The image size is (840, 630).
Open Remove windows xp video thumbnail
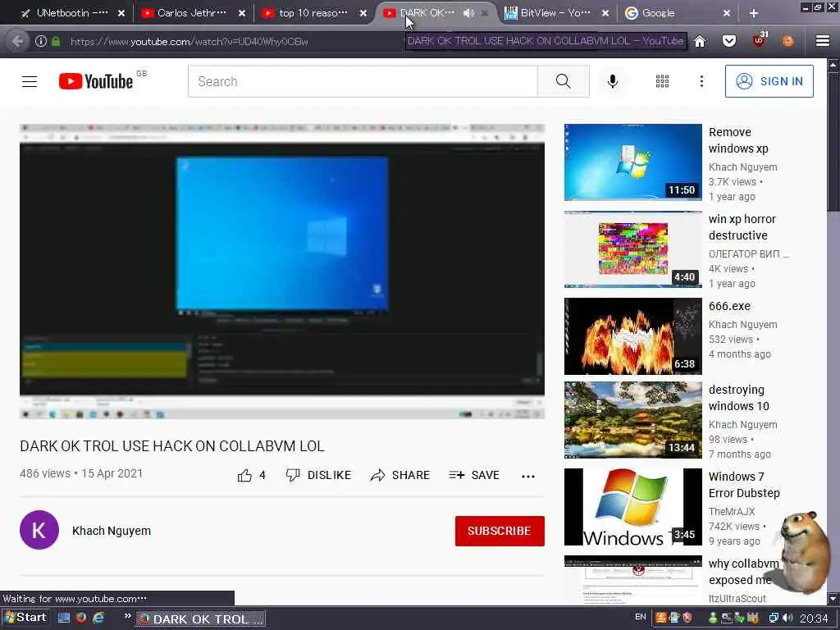(x=632, y=162)
